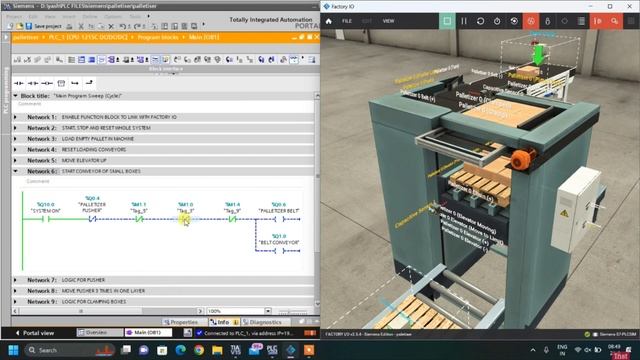
Task: Open TIA V15 from the Windows taskbar
Action: point(236,350)
